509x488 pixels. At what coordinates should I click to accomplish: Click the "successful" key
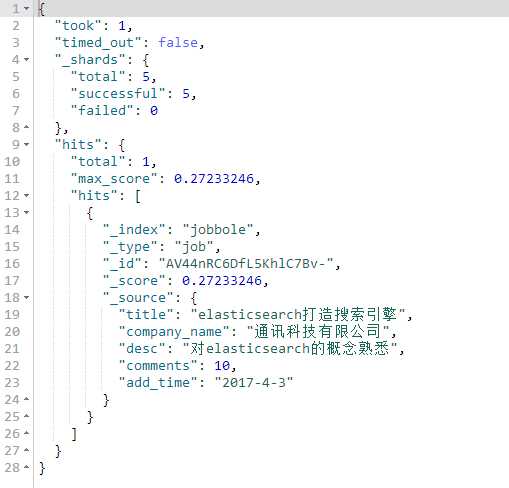tap(118, 94)
